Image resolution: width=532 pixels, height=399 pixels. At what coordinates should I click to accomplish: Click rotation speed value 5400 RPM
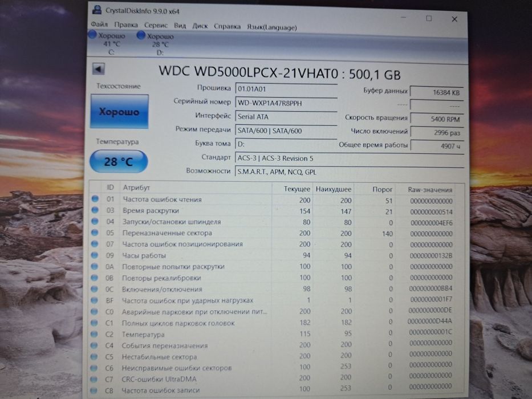437,119
